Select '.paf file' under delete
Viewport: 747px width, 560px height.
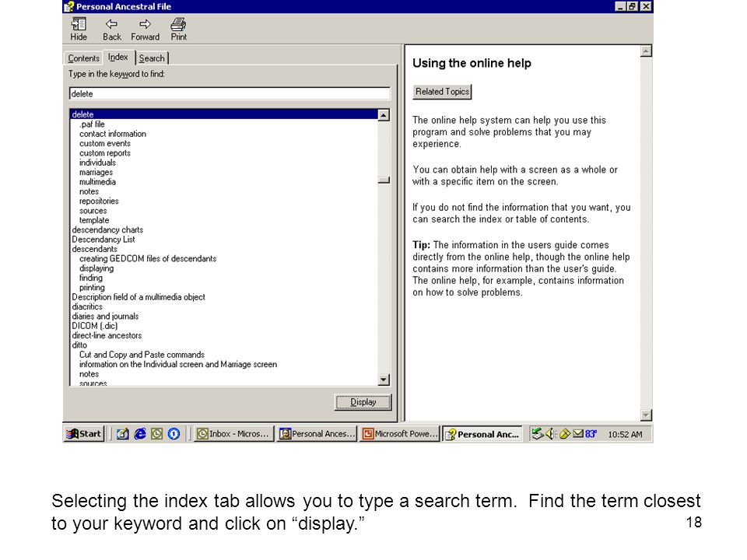click(x=92, y=124)
